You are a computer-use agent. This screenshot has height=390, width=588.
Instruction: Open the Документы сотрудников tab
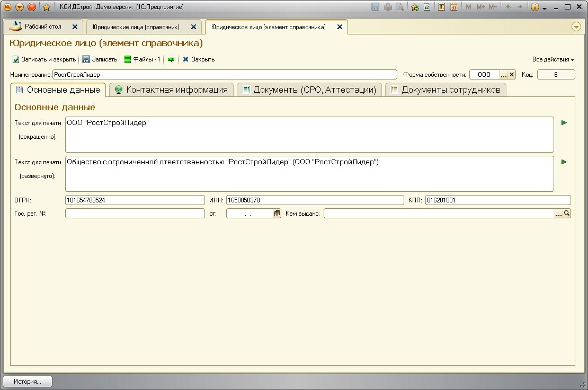(x=445, y=90)
